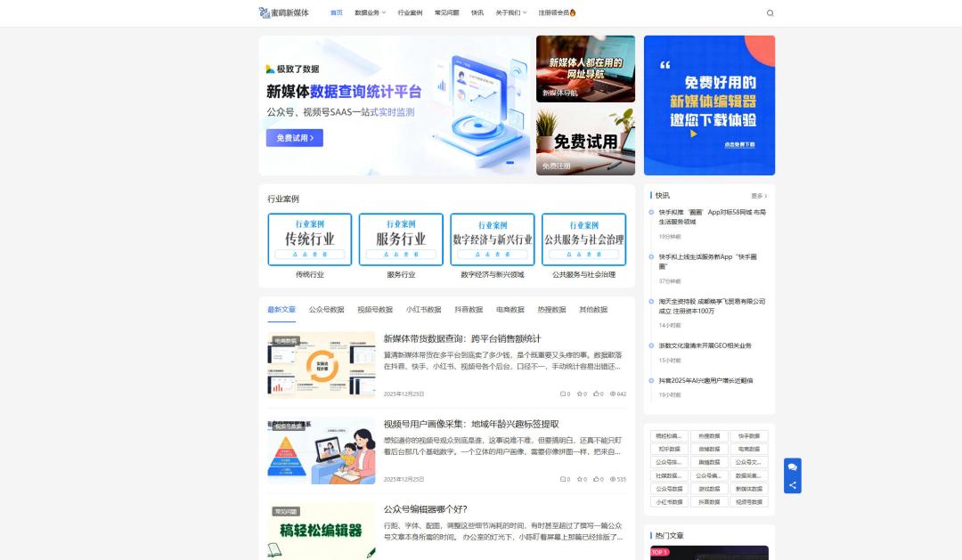Expand the 关于我们 dropdown menu
Viewport: 962px width, 560px height.
510,12
